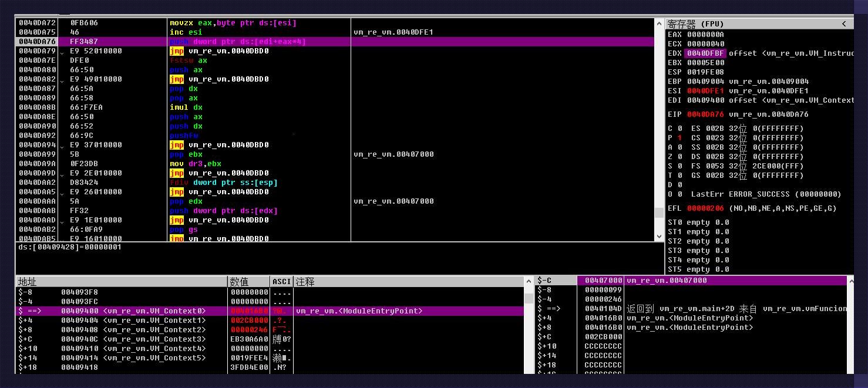Click the jump arrow marker at address 0040DA82
This screenshot has width=868, height=388.
coord(62,80)
